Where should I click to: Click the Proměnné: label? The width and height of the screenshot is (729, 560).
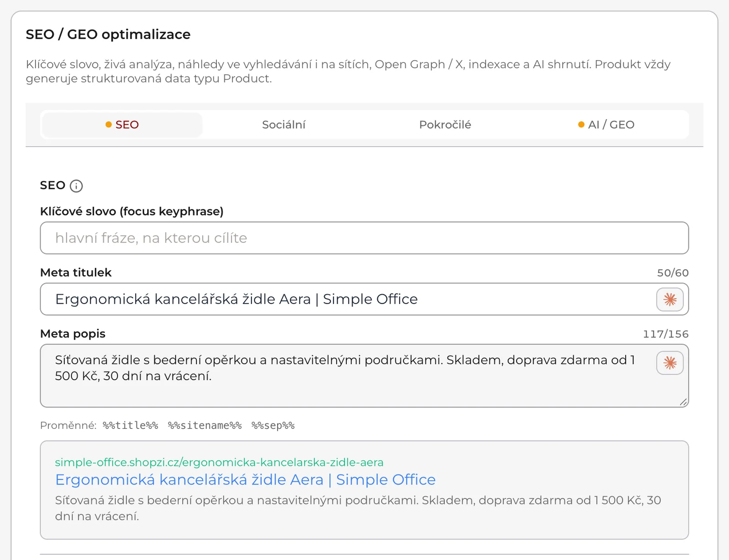coord(68,425)
